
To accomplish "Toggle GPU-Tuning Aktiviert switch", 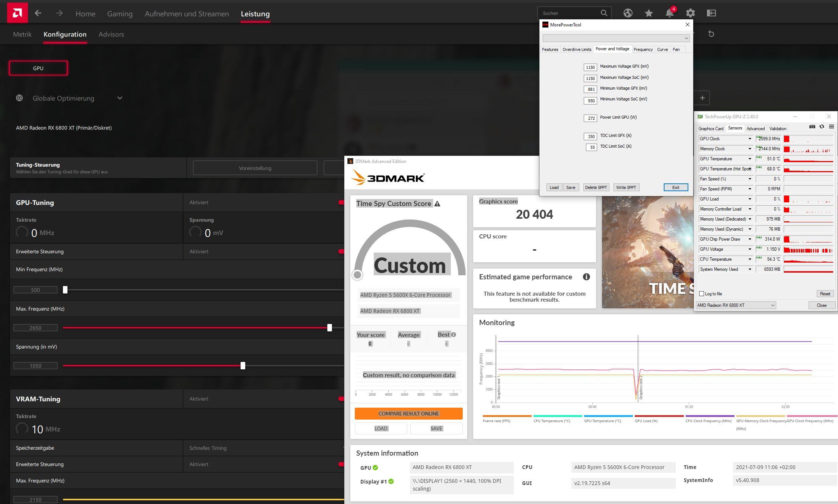I will (341, 202).
